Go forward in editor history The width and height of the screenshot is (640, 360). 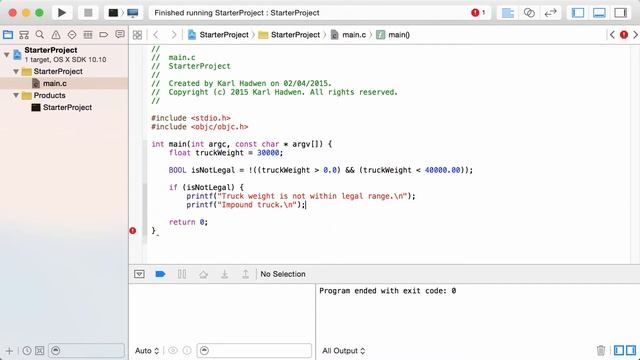point(173,35)
